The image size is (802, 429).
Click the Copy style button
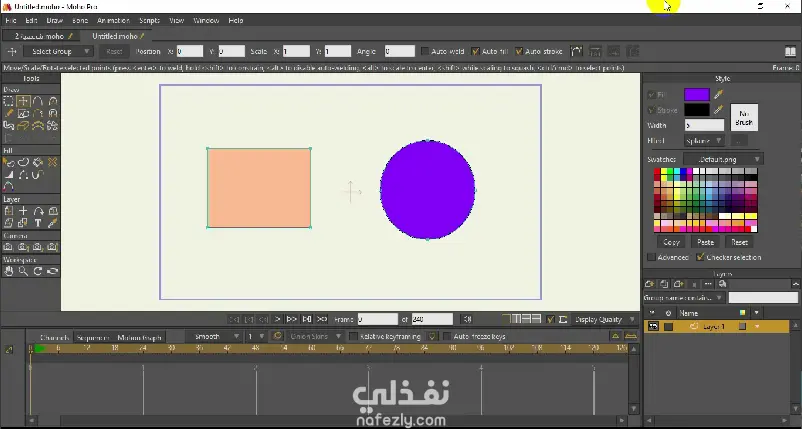tap(671, 242)
